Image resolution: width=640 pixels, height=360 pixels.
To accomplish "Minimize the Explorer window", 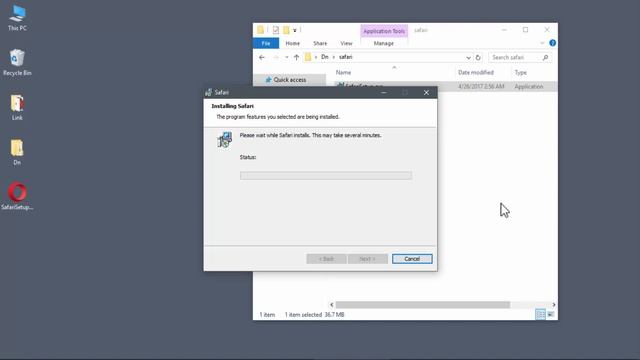I will click(504, 30).
